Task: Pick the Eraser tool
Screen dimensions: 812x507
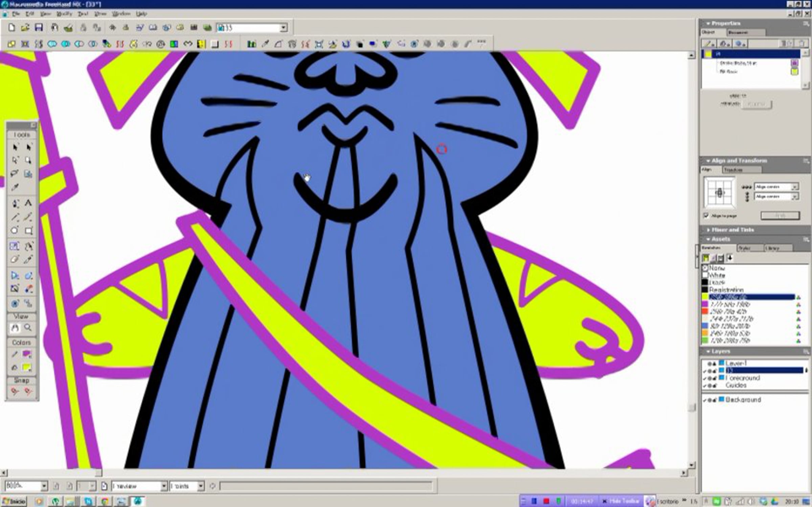Action: 15,260
